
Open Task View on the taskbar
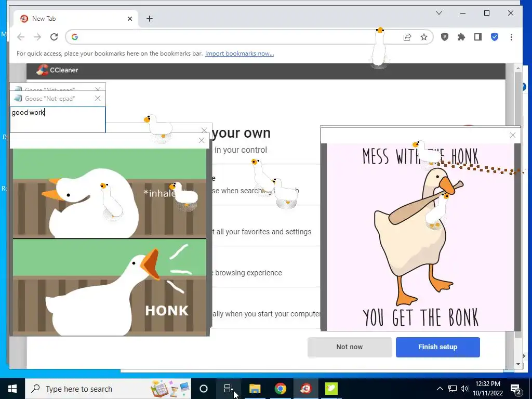click(229, 389)
